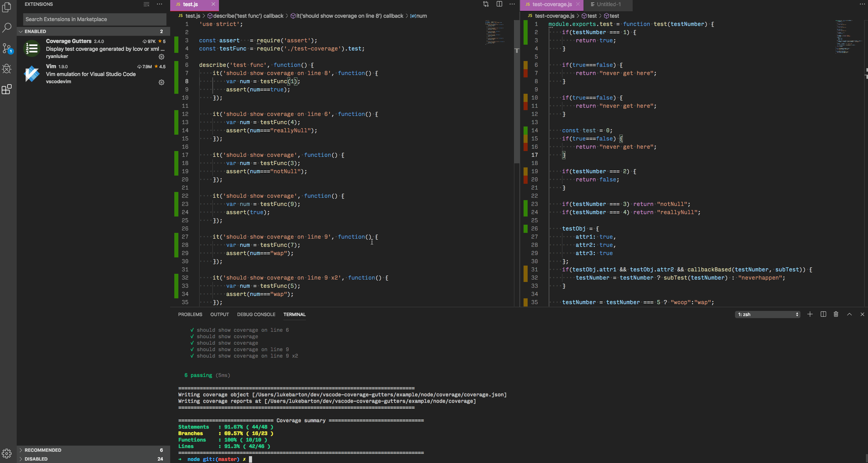The width and height of the screenshot is (868, 463).
Task: Open the Search view in activity bar
Action: point(7,28)
